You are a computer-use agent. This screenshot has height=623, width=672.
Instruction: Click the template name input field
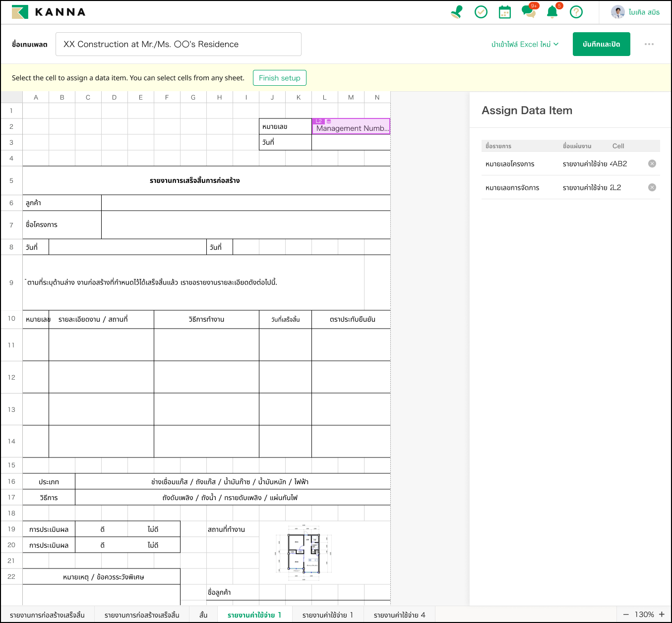[178, 44]
